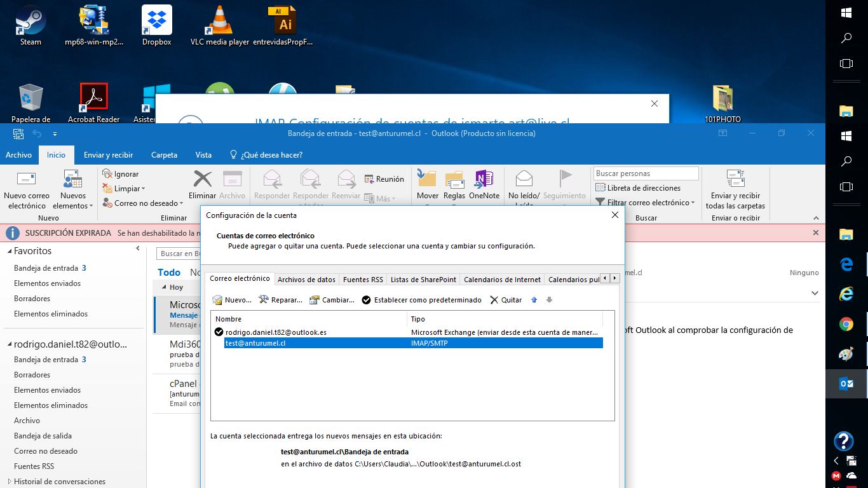Screen dimensions: 868x488
Task: Select the Todo message filter
Action: point(169,273)
